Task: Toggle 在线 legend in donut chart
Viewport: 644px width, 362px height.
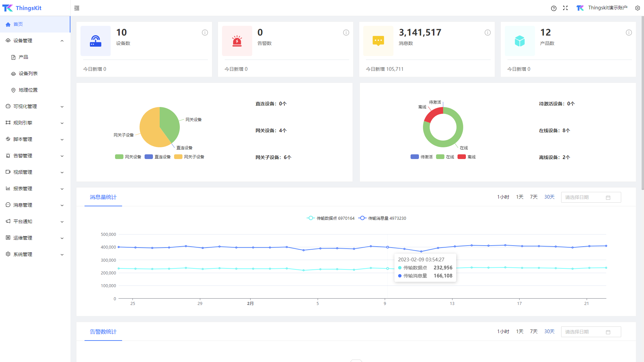Action: click(445, 157)
